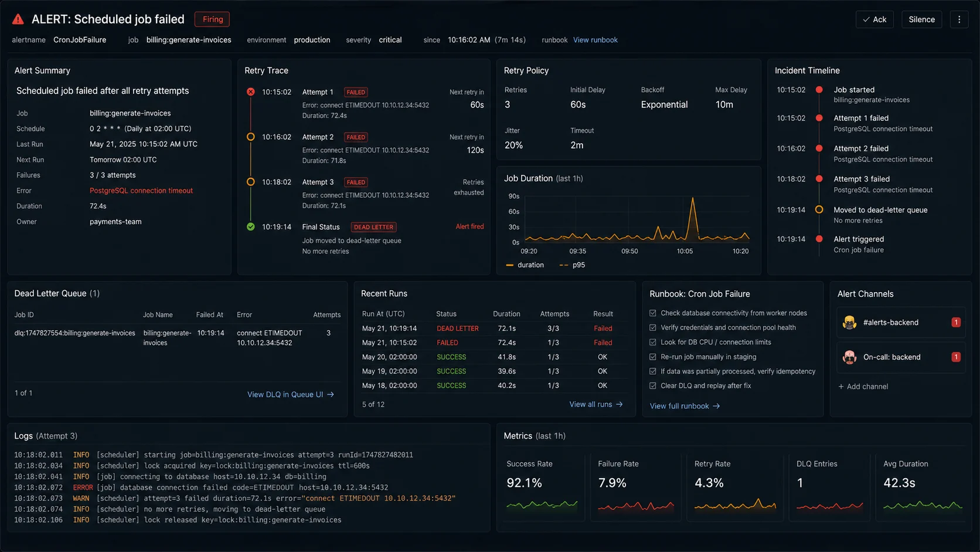The width and height of the screenshot is (980, 552).
Task: Acknowledge the alert with Ack button
Action: pyautogui.click(x=874, y=19)
